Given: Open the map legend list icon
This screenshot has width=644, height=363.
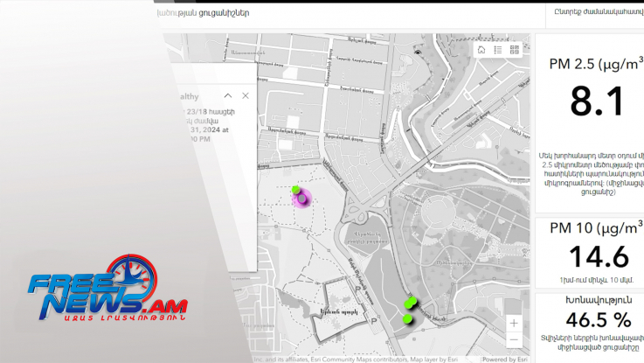Looking at the screenshot, I should click(498, 50).
